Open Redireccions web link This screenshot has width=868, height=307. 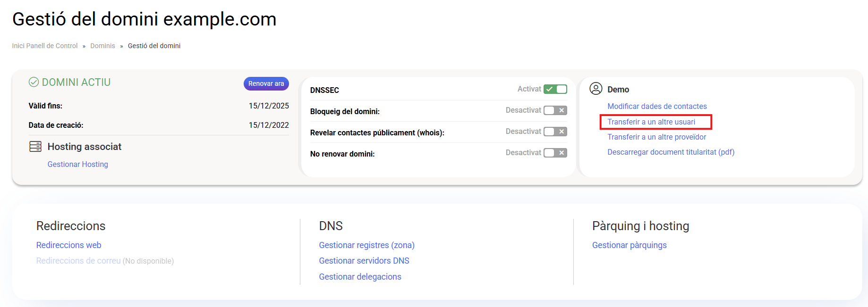point(69,245)
